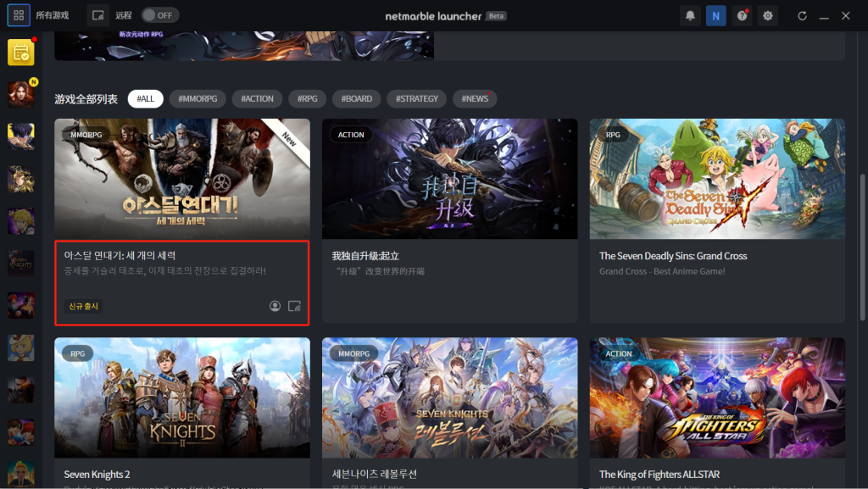Image resolution: width=868 pixels, height=489 pixels.
Task: Open the help question-mark icon
Action: point(742,15)
